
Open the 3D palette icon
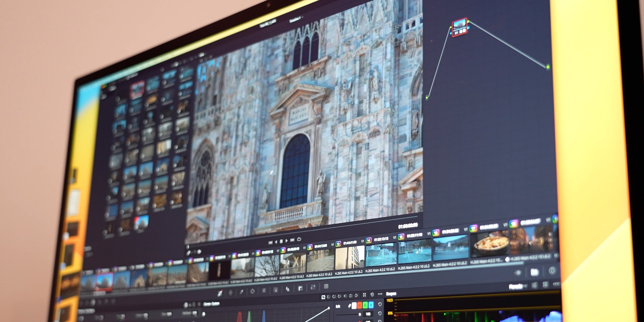click(326, 286)
